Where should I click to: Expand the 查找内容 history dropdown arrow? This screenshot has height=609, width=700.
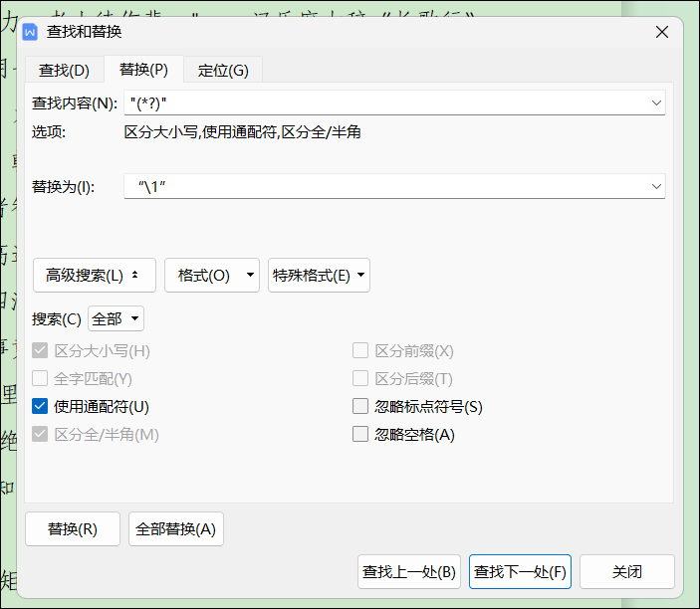[655, 102]
